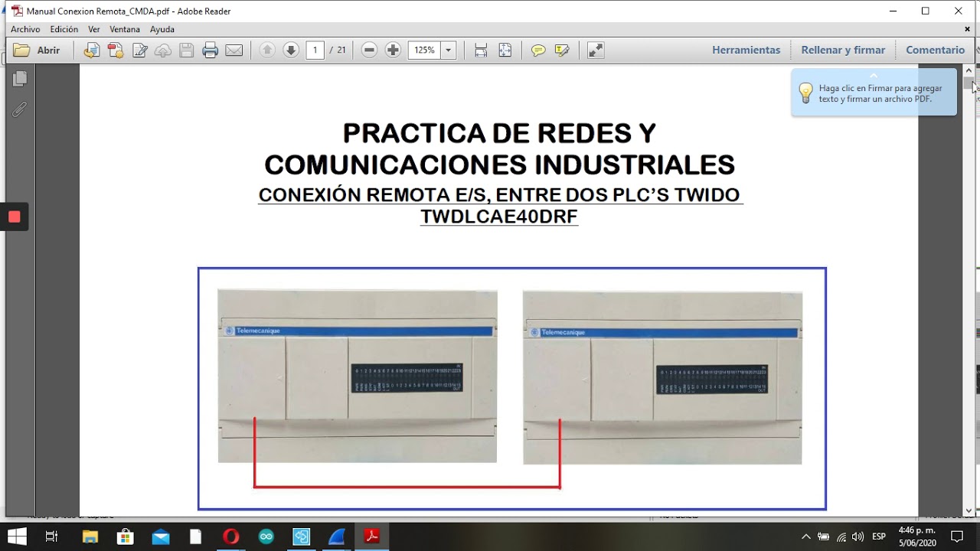
Task: Open Arduino IDE from taskbar
Action: tap(266, 536)
